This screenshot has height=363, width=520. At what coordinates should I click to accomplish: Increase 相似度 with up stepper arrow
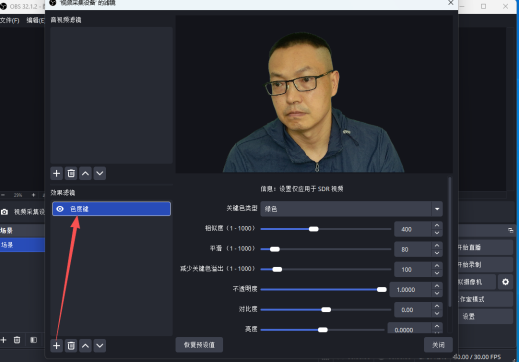tap(437, 225)
